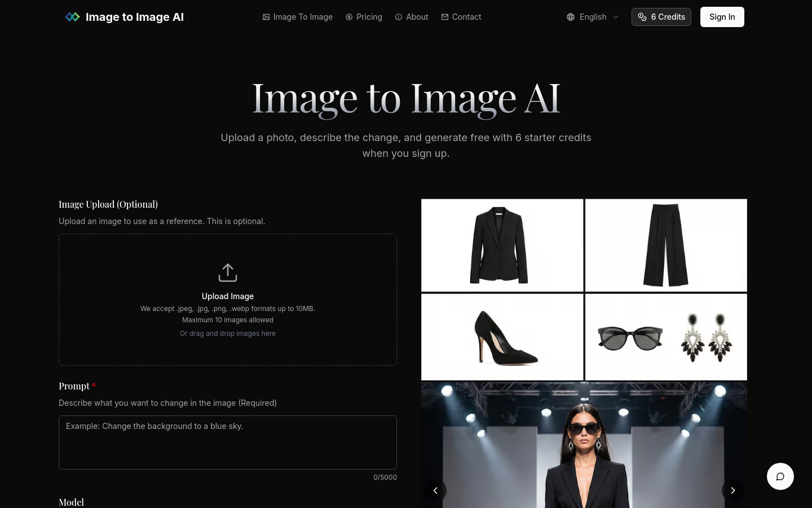Advance to the next carousel image
Image resolution: width=812 pixels, height=508 pixels.
[733, 491]
